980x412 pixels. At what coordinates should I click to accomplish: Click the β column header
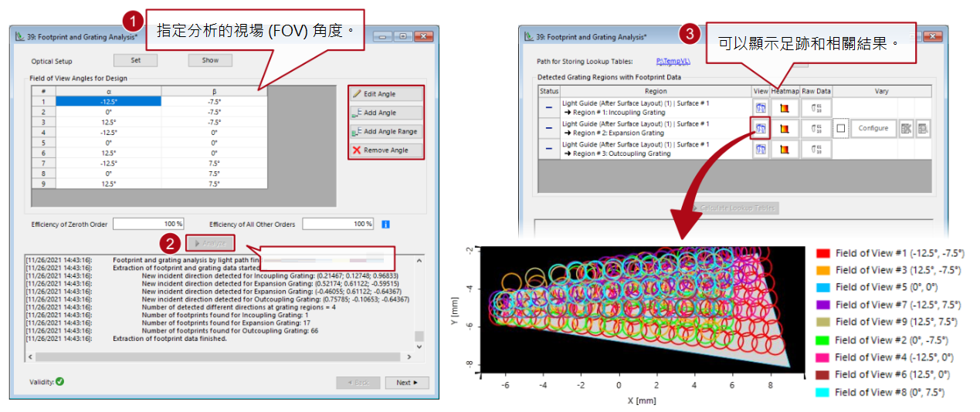click(x=214, y=91)
